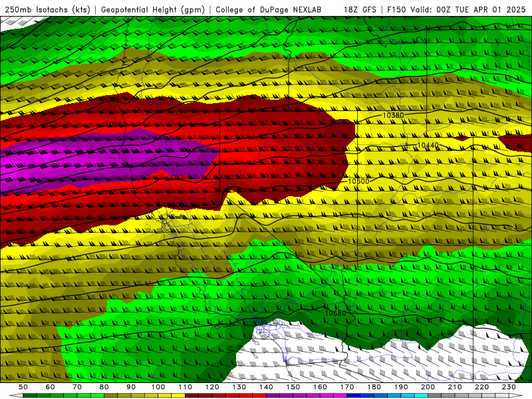Click the '250mb Isotachs (kts)' title text

[x=48, y=9]
